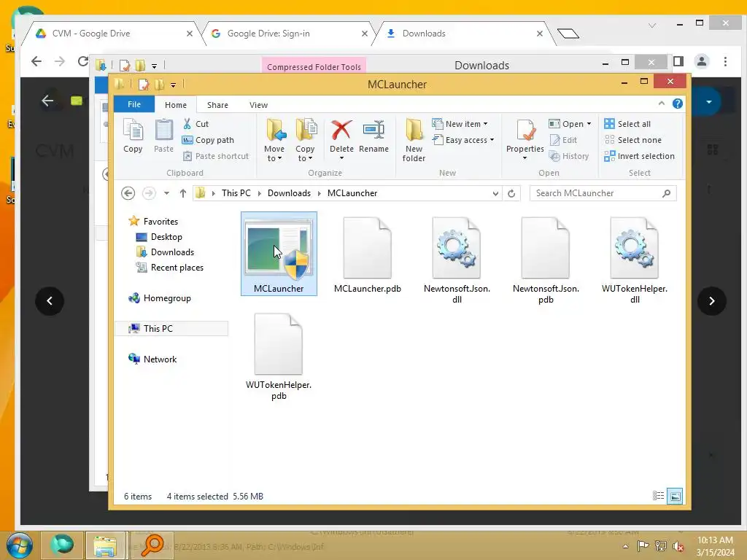Click the Explorer Help question mark icon
The width and height of the screenshot is (747, 560).
coord(678,104)
